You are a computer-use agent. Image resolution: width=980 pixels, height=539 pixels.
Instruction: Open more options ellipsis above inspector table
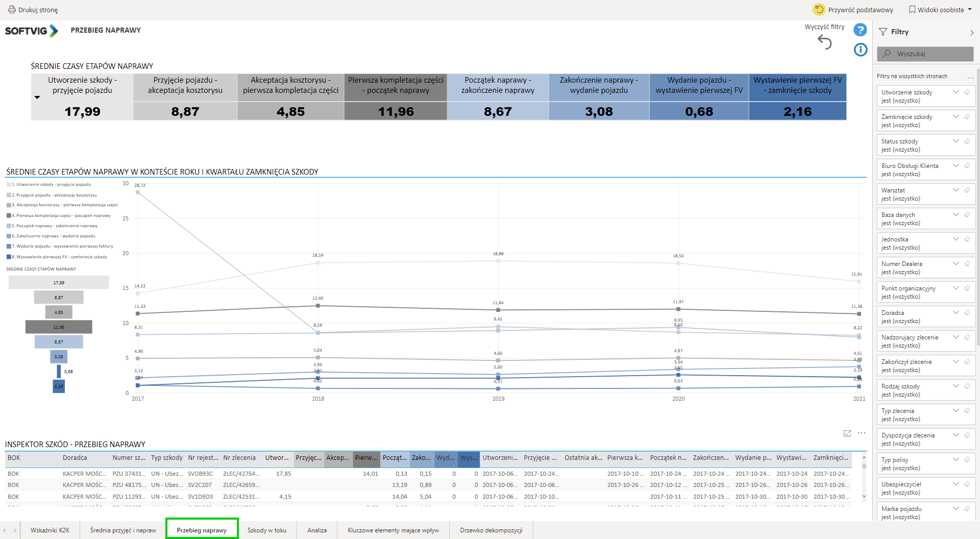(x=862, y=433)
